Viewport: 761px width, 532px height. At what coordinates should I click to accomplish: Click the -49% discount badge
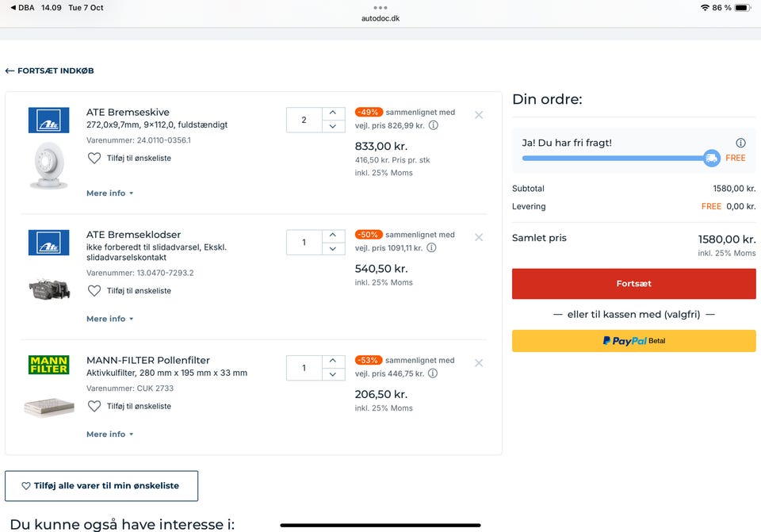(369, 112)
